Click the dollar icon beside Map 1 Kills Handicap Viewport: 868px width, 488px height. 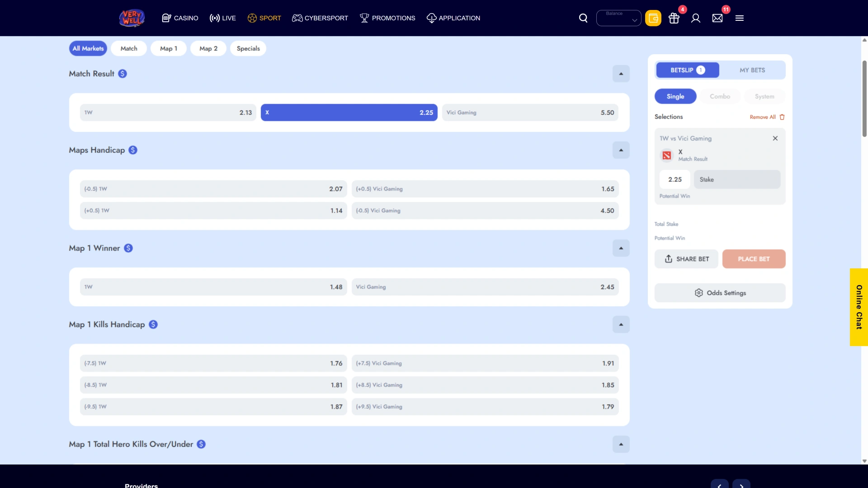point(153,324)
